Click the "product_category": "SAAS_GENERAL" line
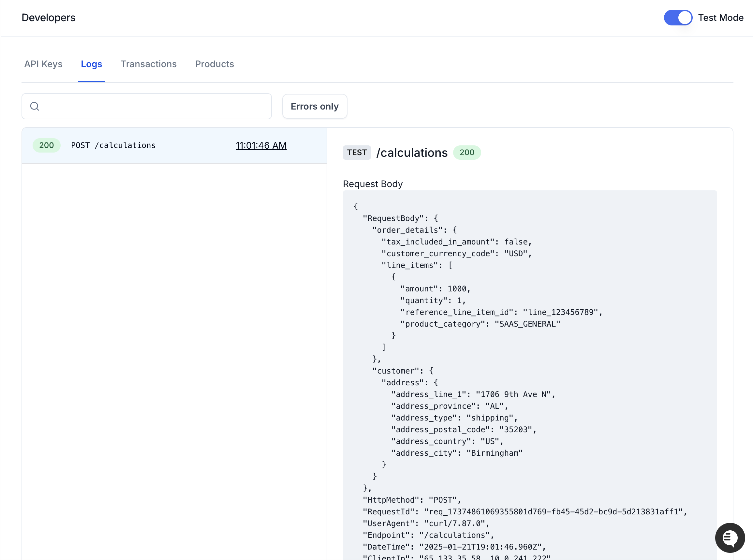Screen dimensions: 753x560 (480, 324)
